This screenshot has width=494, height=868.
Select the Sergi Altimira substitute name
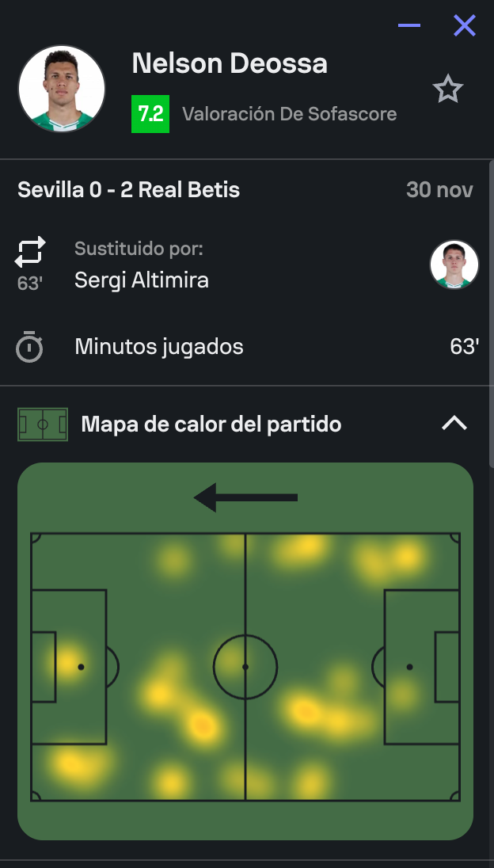(x=142, y=280)
